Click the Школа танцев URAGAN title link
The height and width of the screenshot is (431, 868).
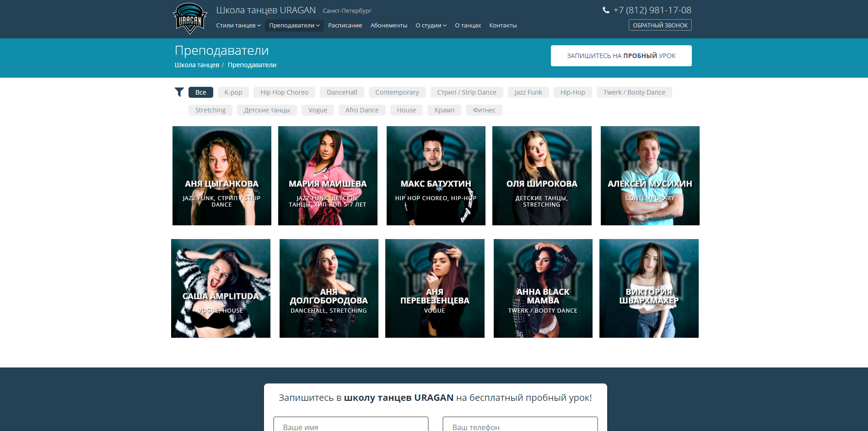pos(266,10)
